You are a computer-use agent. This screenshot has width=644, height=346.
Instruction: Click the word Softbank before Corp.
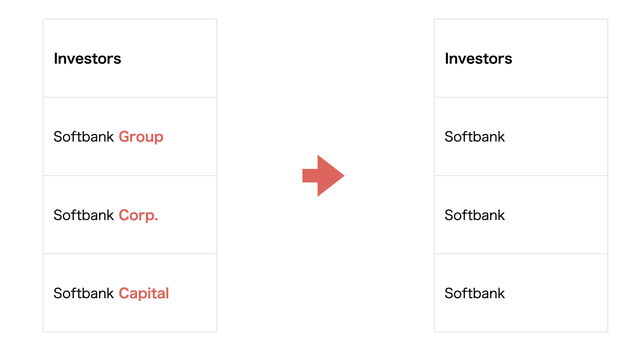tap(84, 215)
